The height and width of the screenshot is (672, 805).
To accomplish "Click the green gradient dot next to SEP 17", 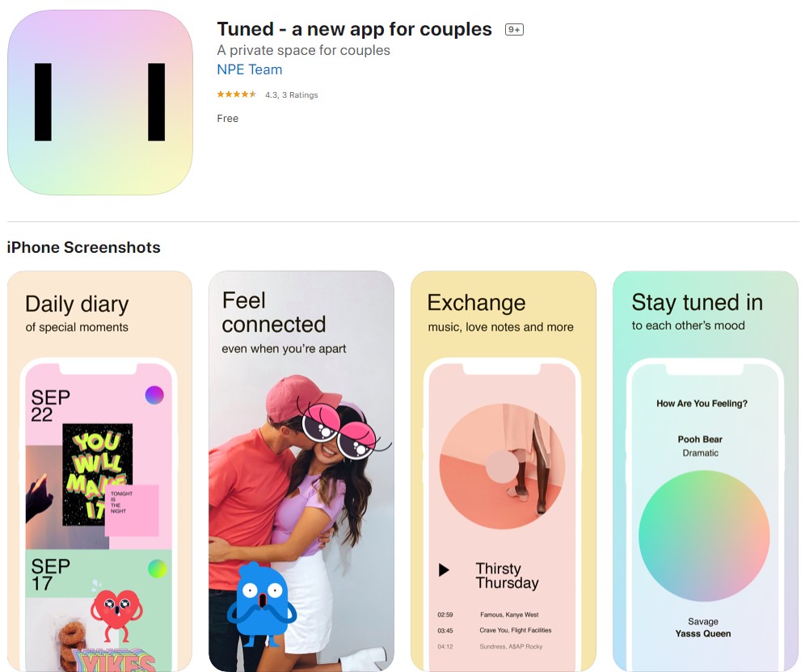I will pyautogui.click(x=157, y=569).
